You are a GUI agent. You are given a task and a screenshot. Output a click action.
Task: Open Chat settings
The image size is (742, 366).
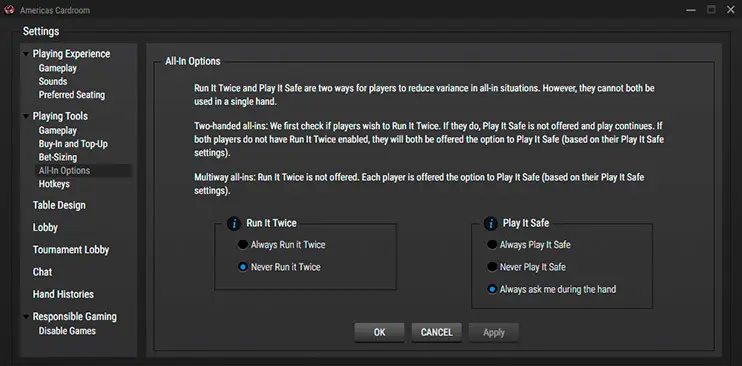(42, 272)
